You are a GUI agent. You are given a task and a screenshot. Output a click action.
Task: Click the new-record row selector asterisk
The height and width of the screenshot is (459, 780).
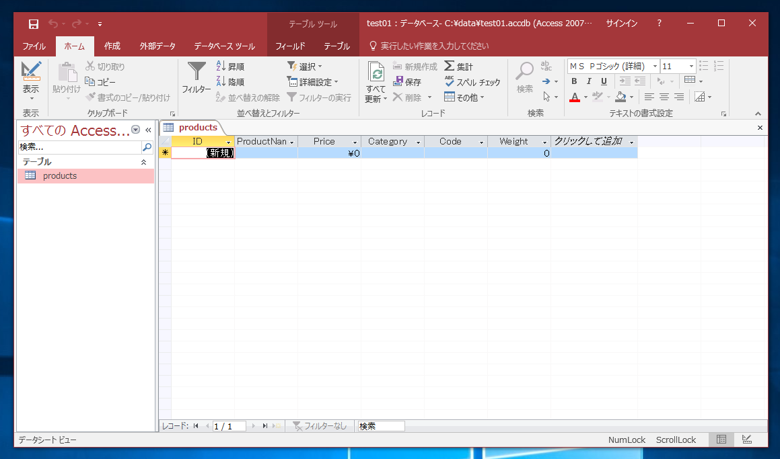click(x=165, y=153)
